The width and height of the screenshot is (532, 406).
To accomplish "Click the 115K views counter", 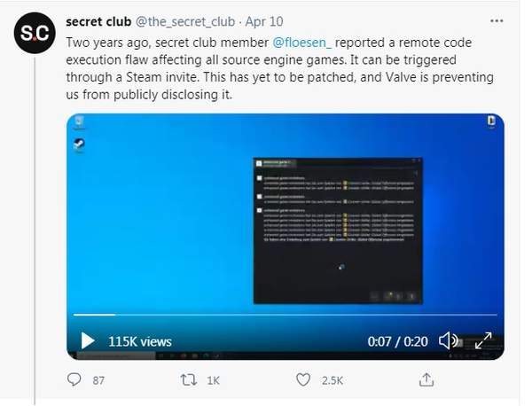I will 140,341.
